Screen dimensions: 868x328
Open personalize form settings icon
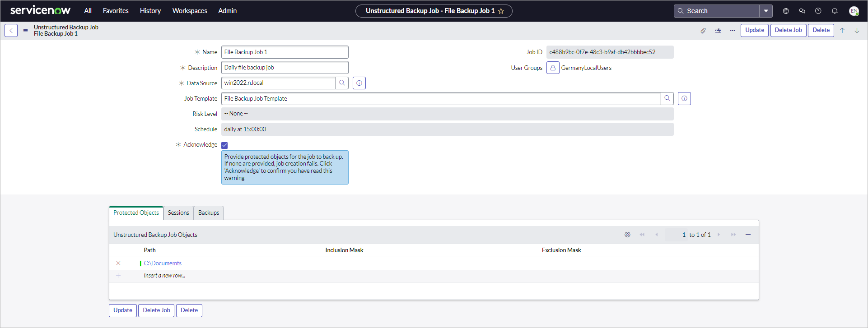point(718,31)
